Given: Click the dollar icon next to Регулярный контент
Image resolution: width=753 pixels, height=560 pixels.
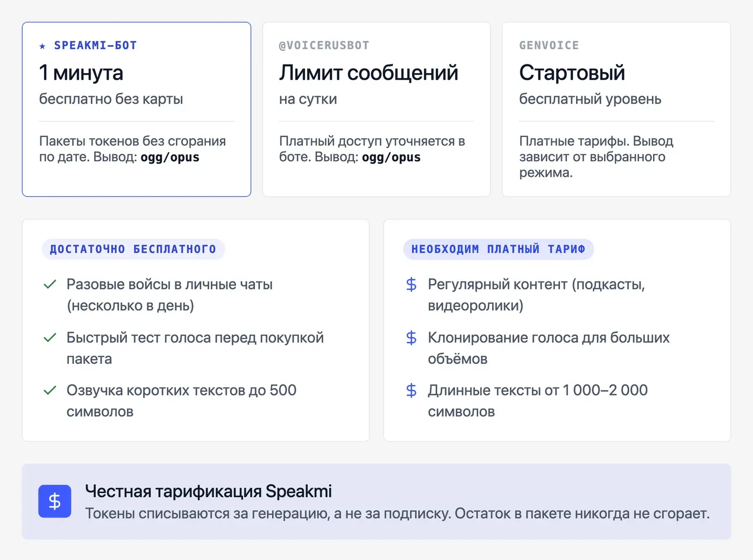Looking at the screenshot, I should (x=411, y=284).
